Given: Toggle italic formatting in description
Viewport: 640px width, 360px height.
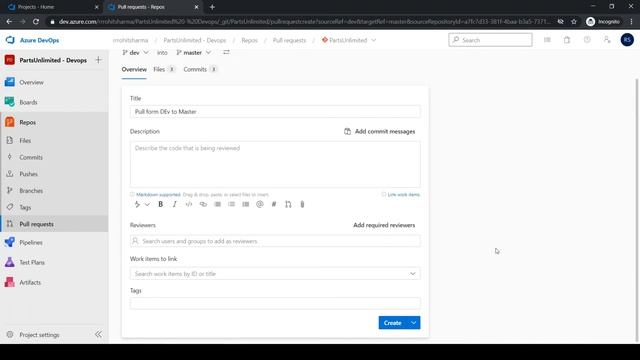Looking at the screenshot, I should click(174, 204).
